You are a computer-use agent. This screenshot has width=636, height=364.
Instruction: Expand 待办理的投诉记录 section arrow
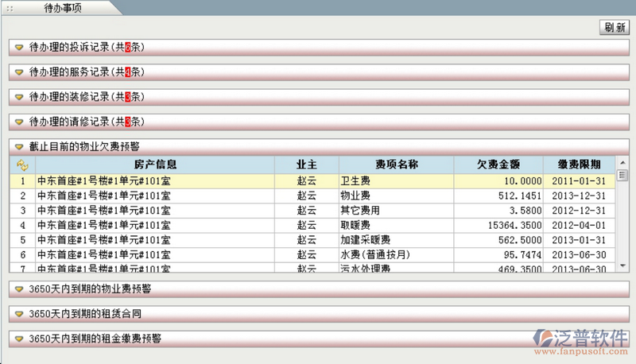point(19,48)
